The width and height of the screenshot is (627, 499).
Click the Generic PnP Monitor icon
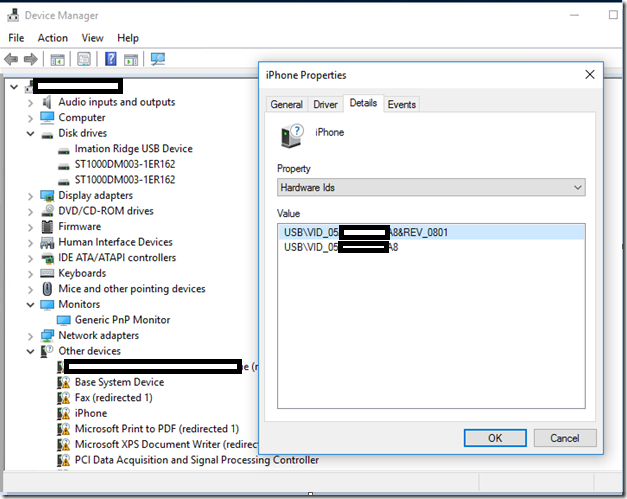point(64,320)
